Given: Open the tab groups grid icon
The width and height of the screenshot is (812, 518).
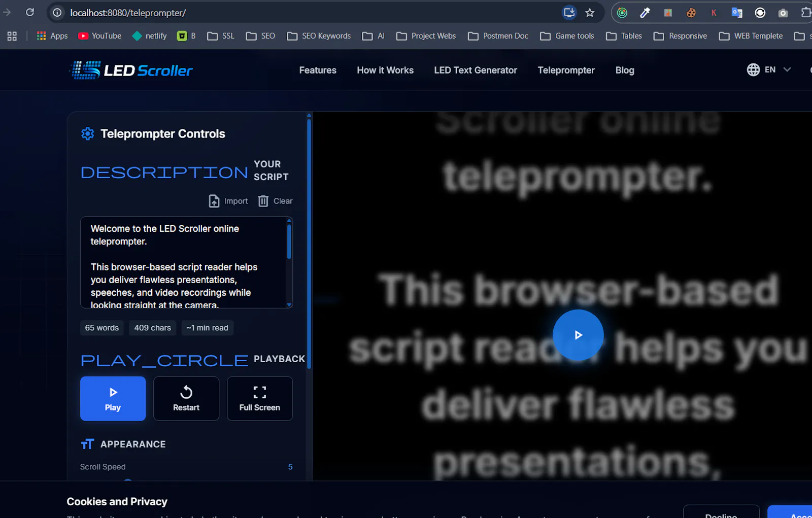Looking at the screenshot, I should click(x=12, y=36).
